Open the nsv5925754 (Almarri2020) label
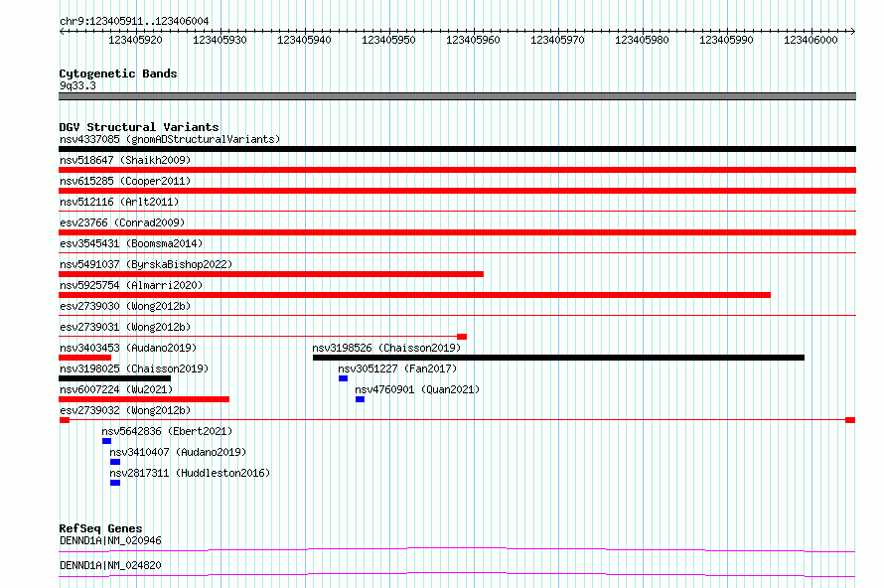The image size is (884, 588). click(131, 285)
